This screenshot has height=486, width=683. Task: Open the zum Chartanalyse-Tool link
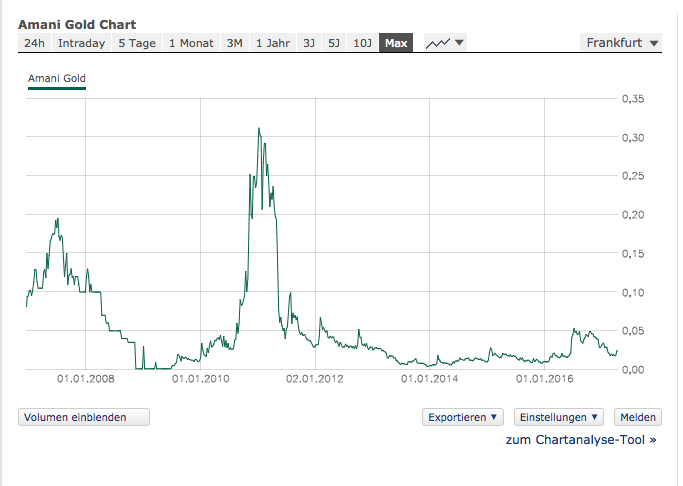pyautogui.click(x=581, y=440)
